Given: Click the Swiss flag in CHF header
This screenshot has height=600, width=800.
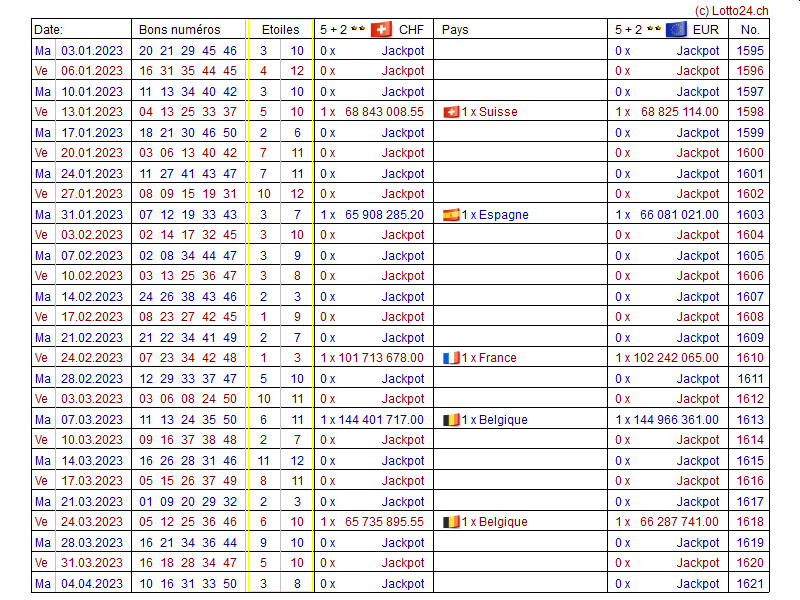Looking at the screenshot, I should pyautogui.click(x=381, y=29).
